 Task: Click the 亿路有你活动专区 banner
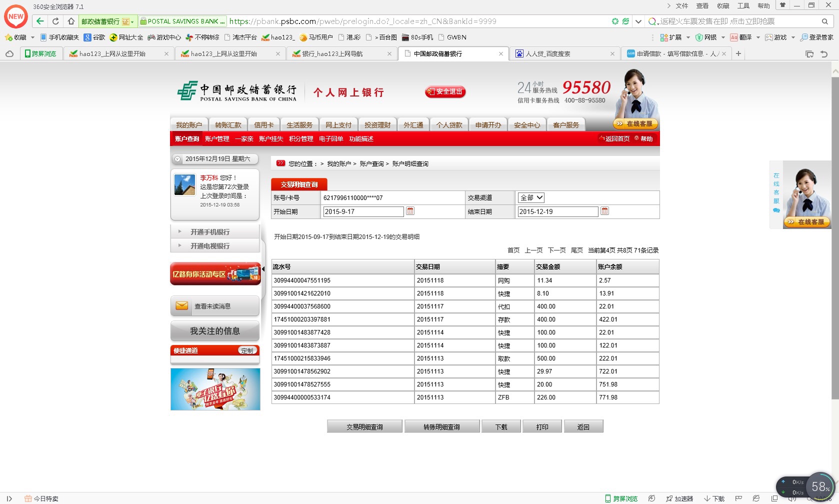click(215, 273)
